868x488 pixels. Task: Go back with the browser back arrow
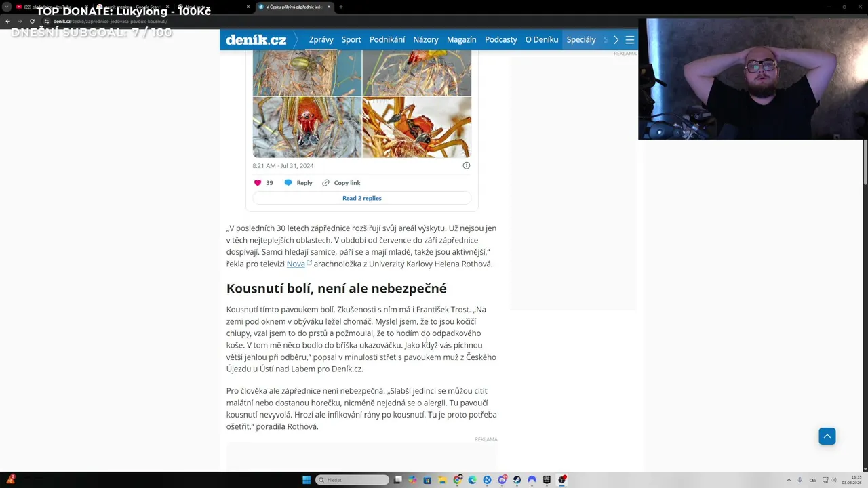coord(7,21)
